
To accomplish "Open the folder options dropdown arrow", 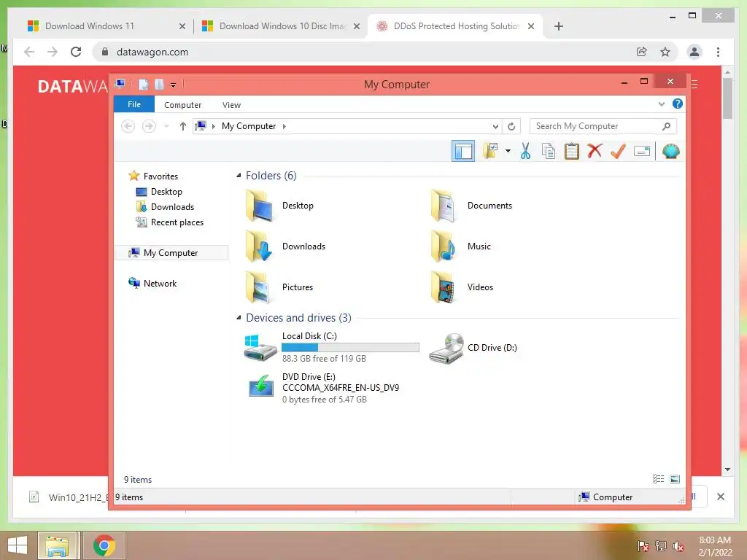I will coord(508,152).
